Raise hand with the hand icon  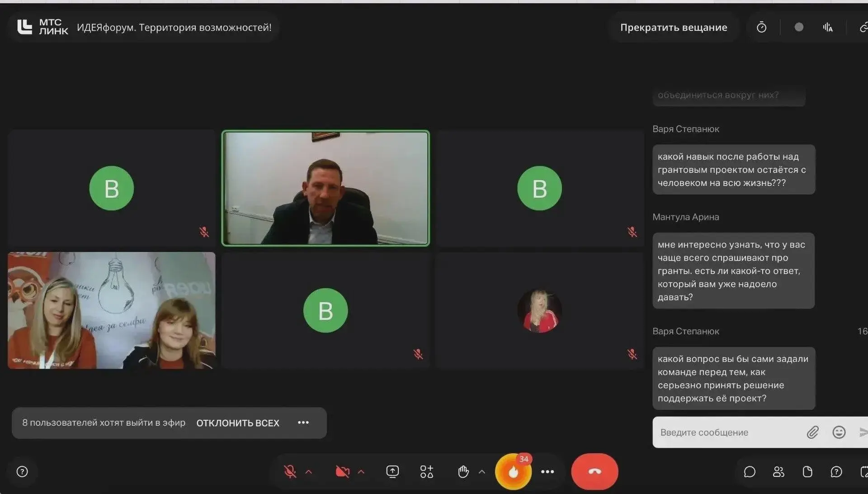click(x=463, y=472)
